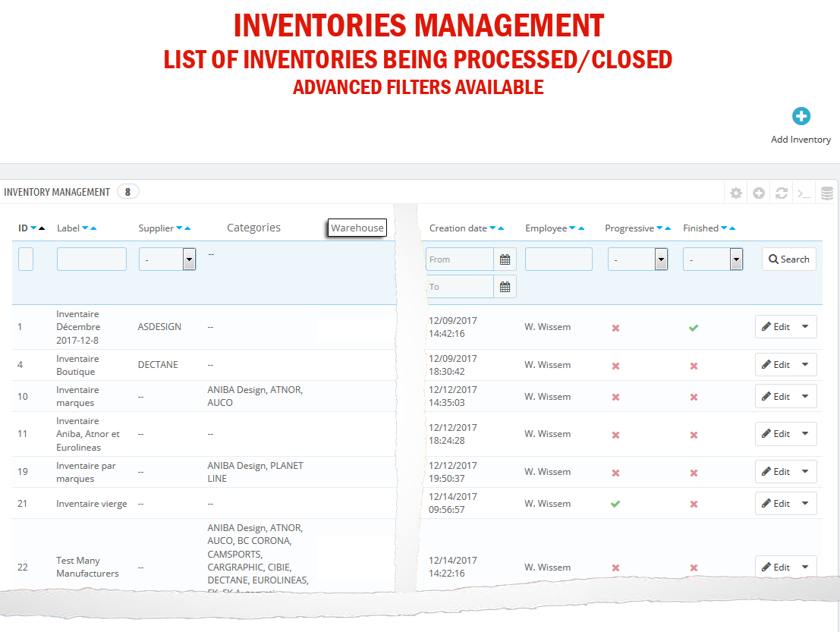The height and width of the screenshot is (632, 840).
Task: Expand the Finished filter dropdown
Action: click(x=713, y=259)
